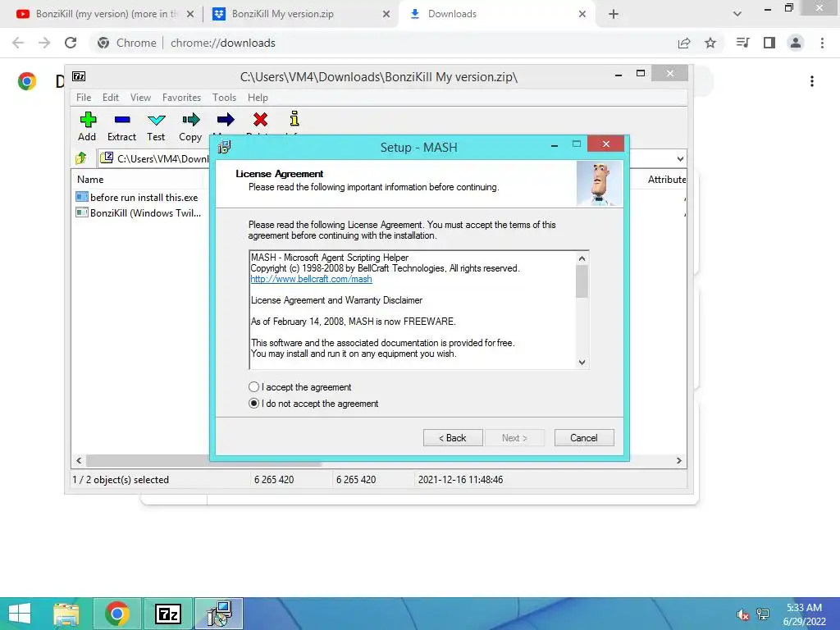Click the Add toolbar icon in 7-Zip
The width and height of the screenshot is (840, 630).
88,120
